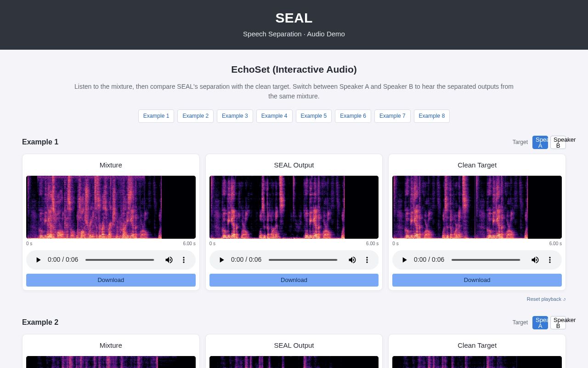Click Reset playback link under Example 1

546,299
